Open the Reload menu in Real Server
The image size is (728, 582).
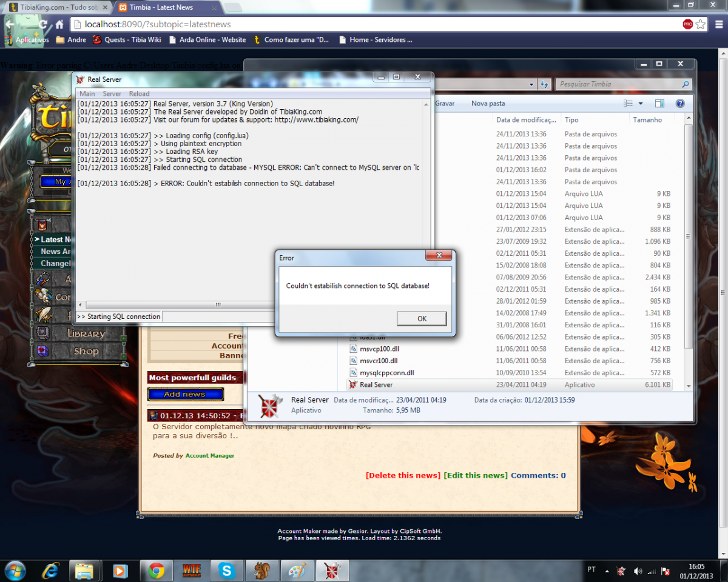[139, 93]
